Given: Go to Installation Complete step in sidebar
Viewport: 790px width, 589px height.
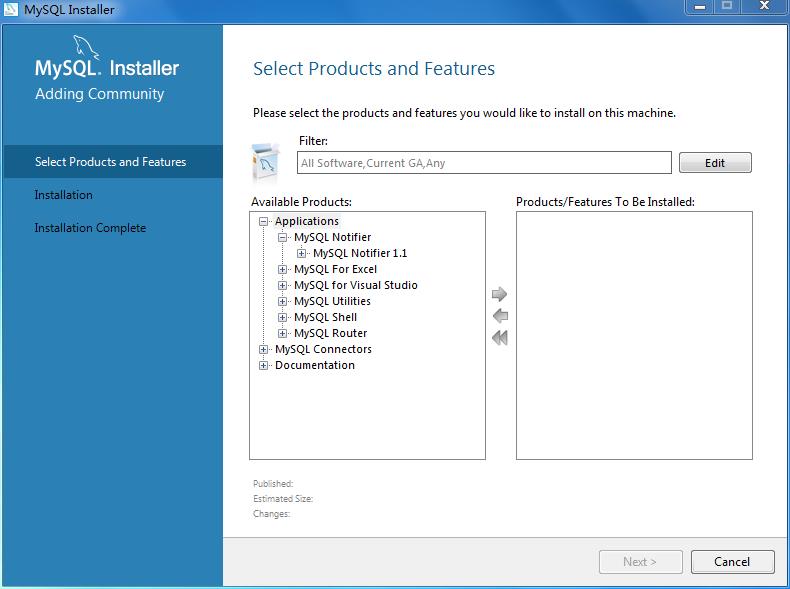Looking at the screenshot, I should [90, 228].
